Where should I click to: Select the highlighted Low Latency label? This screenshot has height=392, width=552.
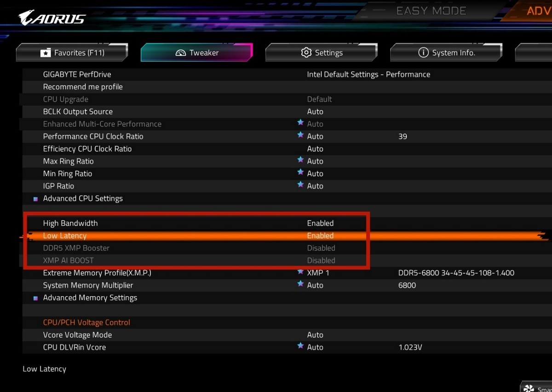pos(64,236)
